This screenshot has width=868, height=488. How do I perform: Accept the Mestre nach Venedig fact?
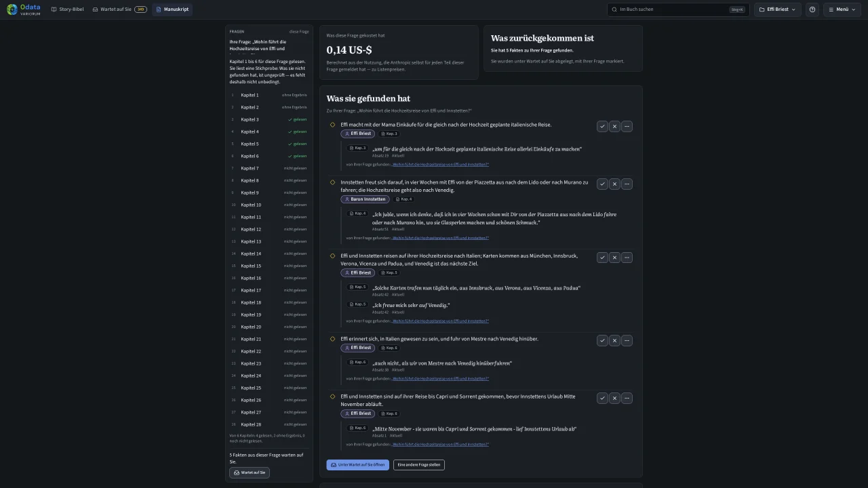tap(602, 341)
